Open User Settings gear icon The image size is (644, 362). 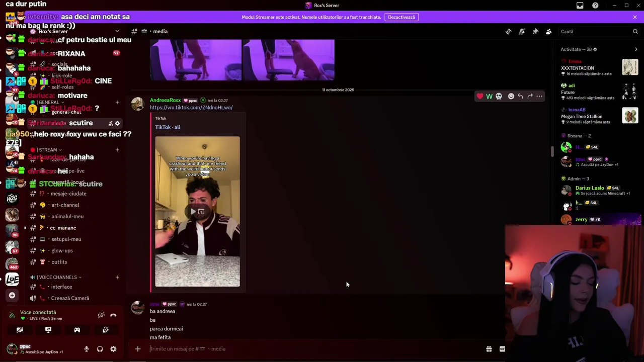113,349
